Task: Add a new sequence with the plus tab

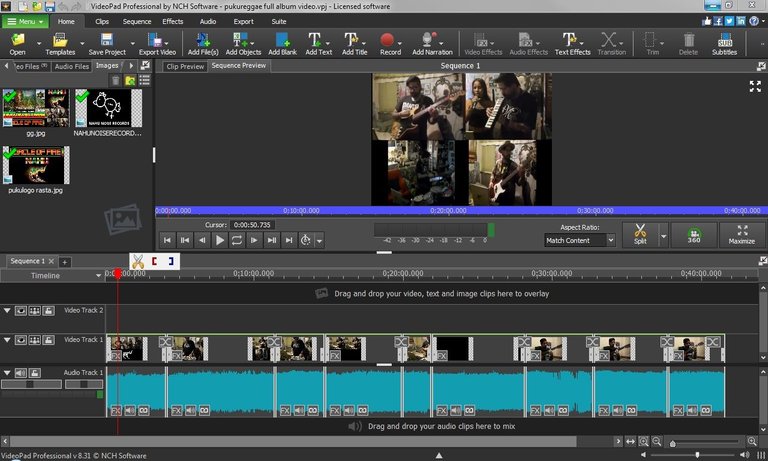Action: click(x=64, y=262)
